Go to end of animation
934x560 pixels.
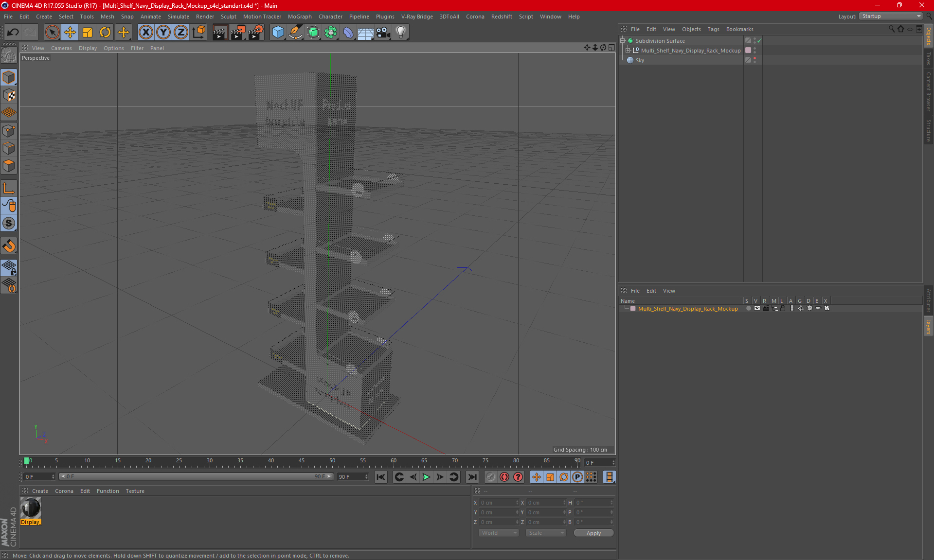point(472,477)
